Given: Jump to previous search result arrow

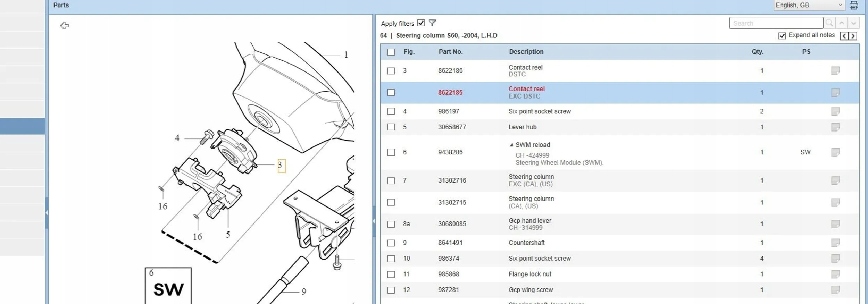Looking at the screenshot, I should (x=842, y=23).
